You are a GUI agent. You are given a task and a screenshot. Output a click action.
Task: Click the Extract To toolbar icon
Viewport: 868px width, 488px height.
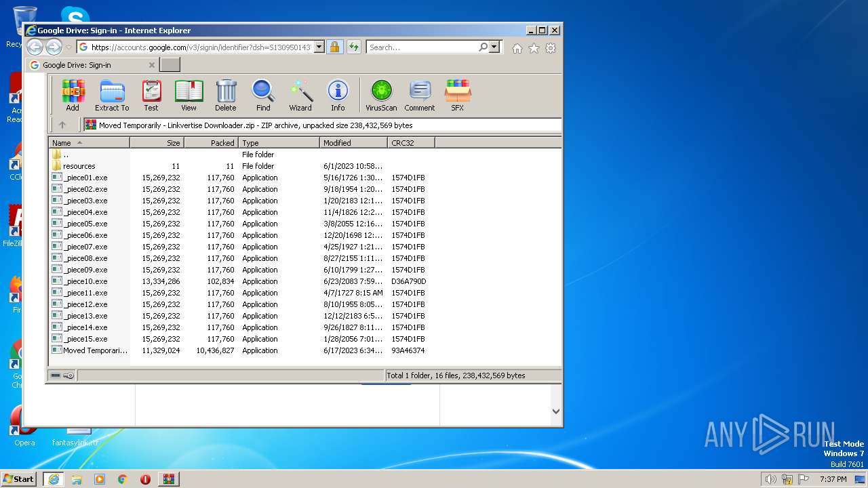pyautogui.click(x=112, y=95)
